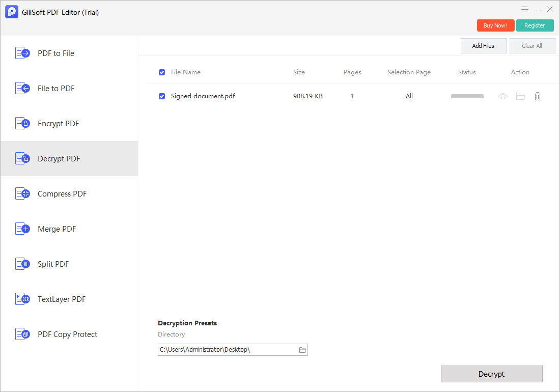
Task: Click the Action column header
Action: tap(520, 72)
